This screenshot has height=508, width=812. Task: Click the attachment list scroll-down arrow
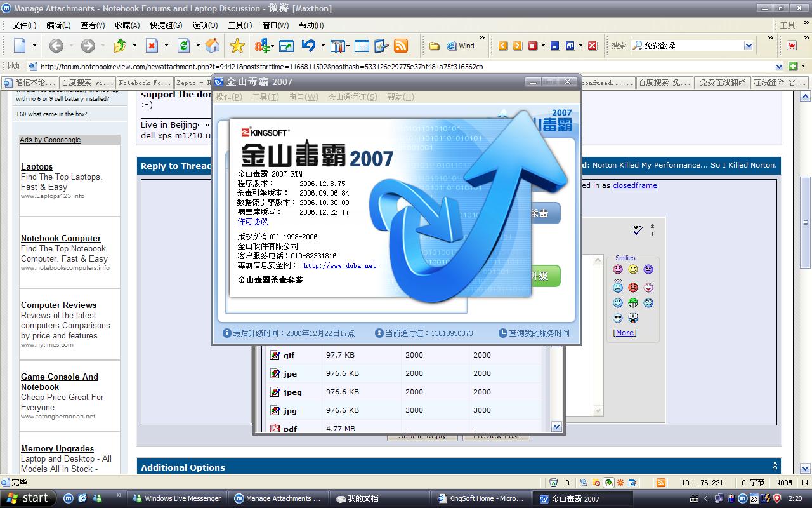[x=556, y=427]
